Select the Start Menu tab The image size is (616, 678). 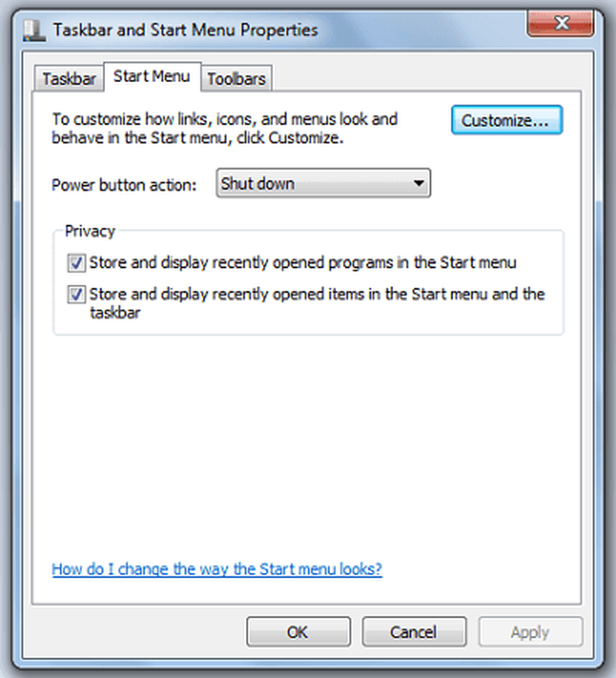tap(152, 77)
